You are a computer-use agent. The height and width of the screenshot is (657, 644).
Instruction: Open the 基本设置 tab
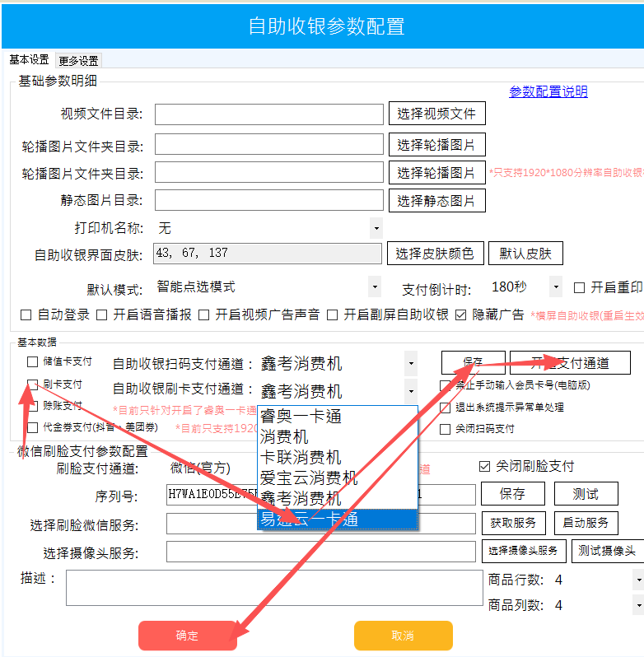tap(29, 60)
